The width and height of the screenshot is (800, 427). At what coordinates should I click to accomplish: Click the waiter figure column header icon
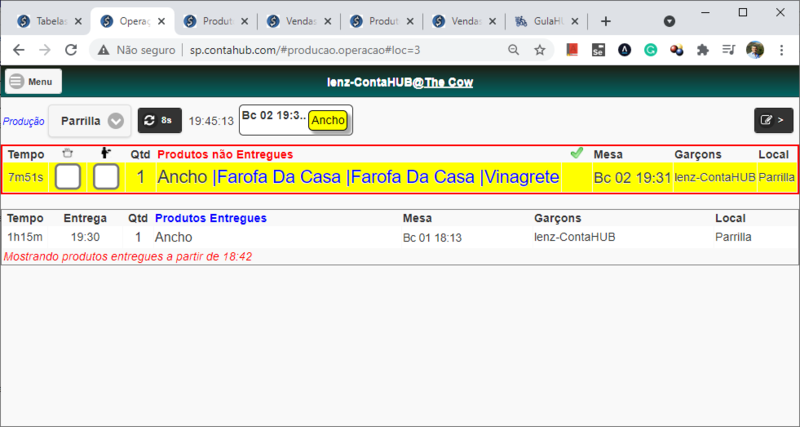pos(106,153)
